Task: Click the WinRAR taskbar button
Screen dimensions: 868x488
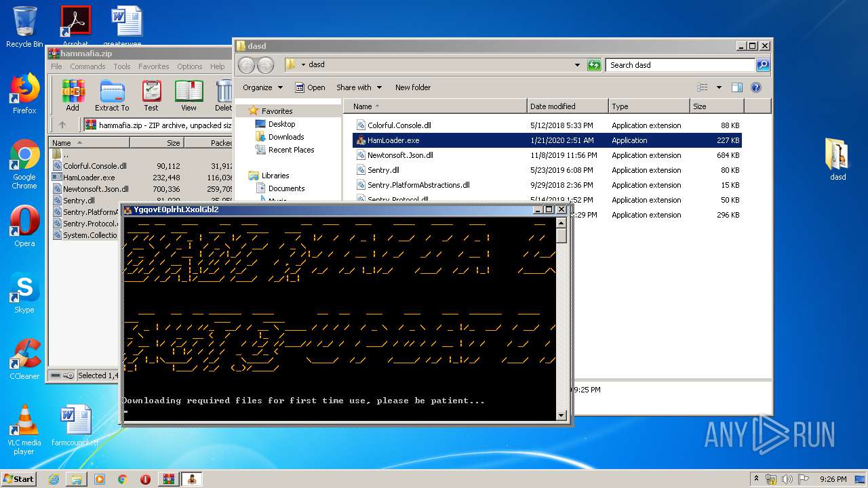Action: pos(168,479)
